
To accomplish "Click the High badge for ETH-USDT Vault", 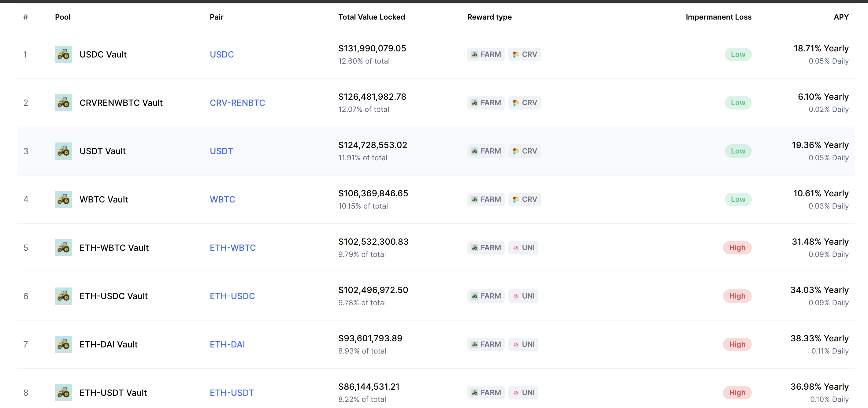I will tap(737, 393).
